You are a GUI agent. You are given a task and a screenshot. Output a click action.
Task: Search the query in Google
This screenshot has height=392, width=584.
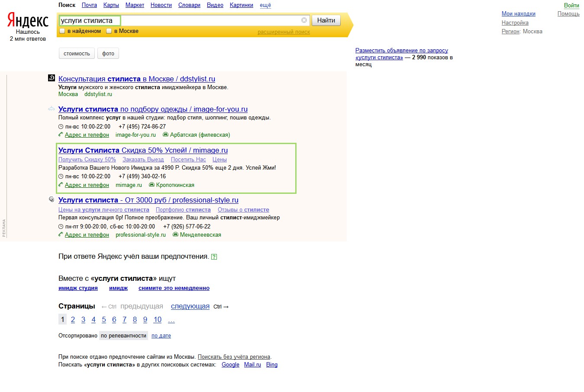pos(230,365)
